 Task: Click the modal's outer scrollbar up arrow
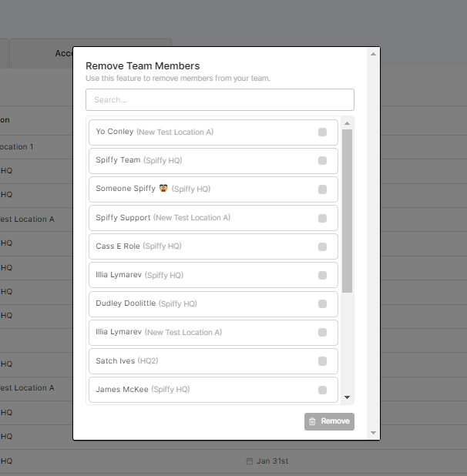click(373, 54)
